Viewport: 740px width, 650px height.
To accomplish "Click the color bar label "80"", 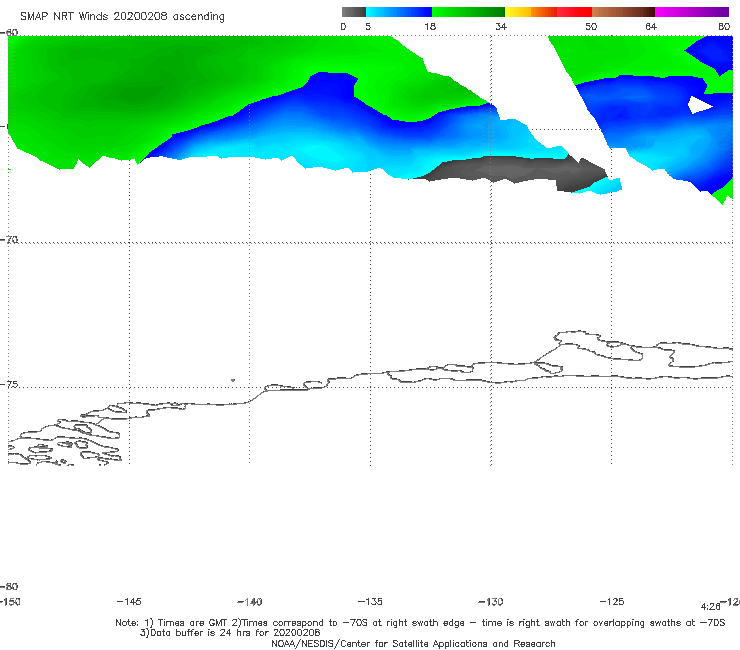I will coord(724,27).
